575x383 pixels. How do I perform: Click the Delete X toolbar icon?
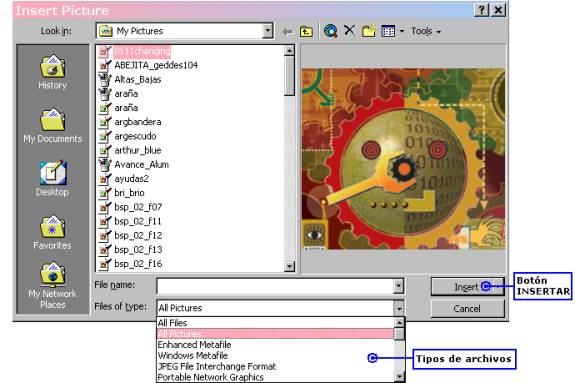pos(349,30)
